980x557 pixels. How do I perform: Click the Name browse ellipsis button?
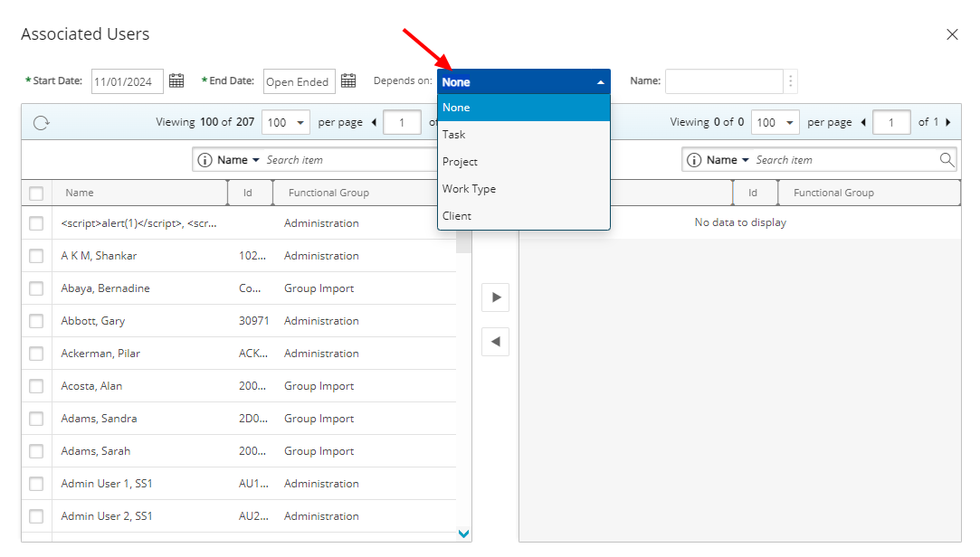(791, 81)
